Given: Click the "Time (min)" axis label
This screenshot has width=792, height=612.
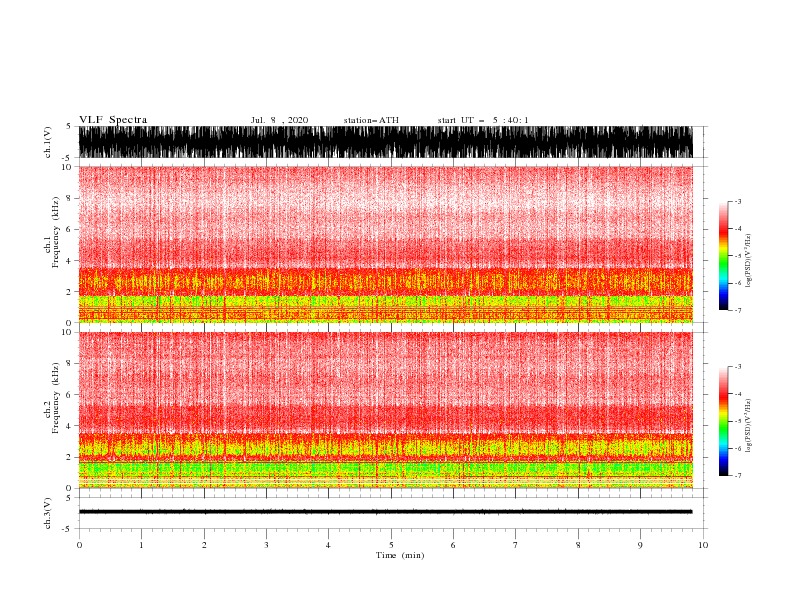Looking at the screenshot, I should click(x=400, y=555).
